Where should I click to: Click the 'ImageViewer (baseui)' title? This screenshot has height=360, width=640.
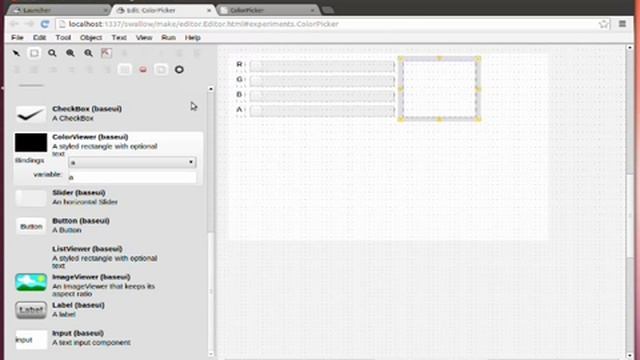click(91, 277)
